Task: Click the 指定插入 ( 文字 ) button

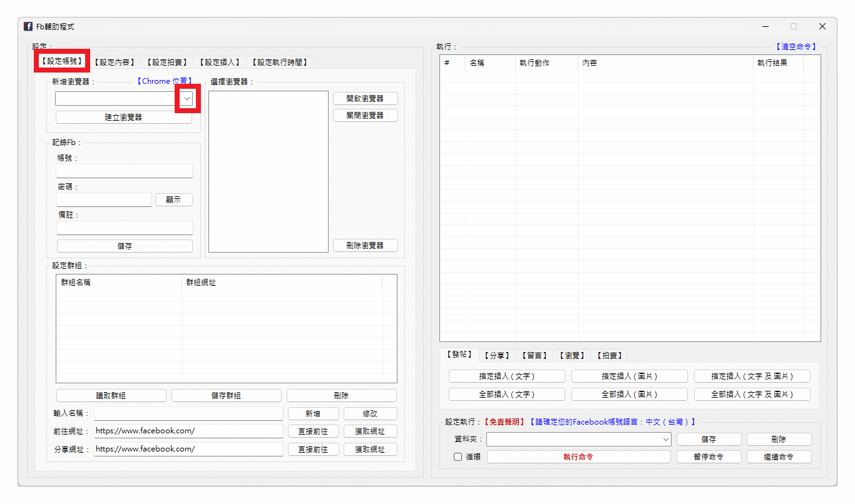Action: [507, 376]
